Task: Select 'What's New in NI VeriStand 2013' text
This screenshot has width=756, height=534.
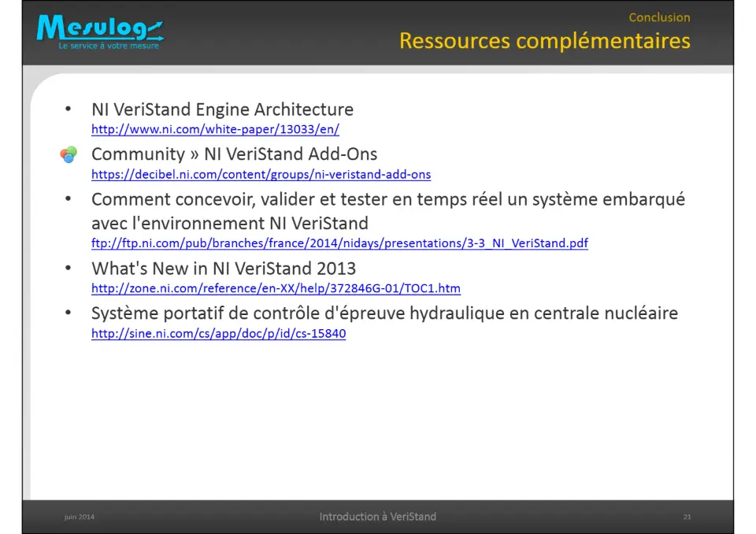Action: [224, 269]
